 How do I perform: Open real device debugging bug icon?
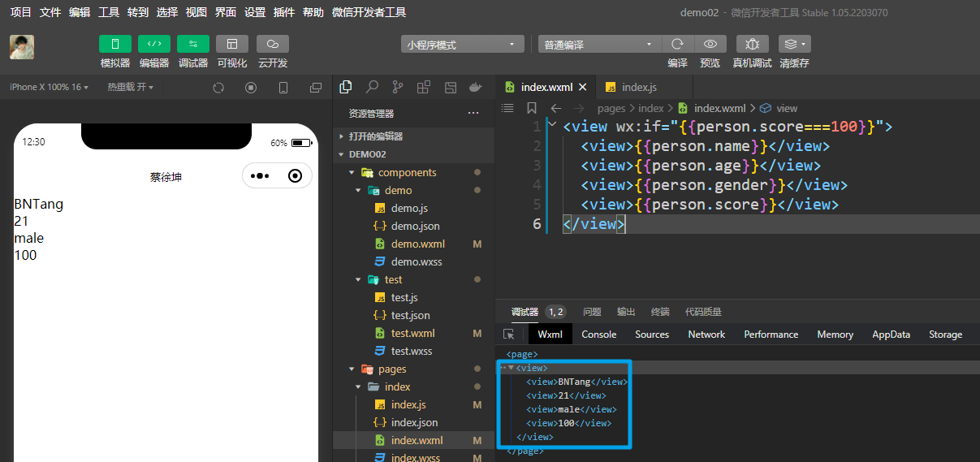click(x=753, y=44)
